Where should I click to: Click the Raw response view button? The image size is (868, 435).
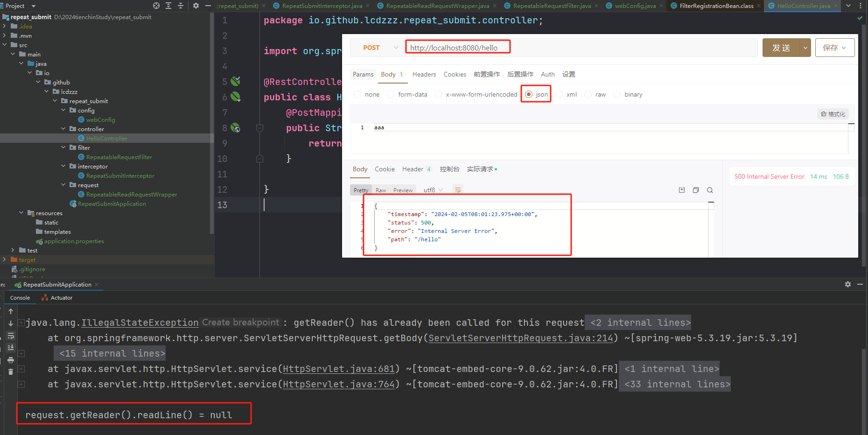(381, 190)
